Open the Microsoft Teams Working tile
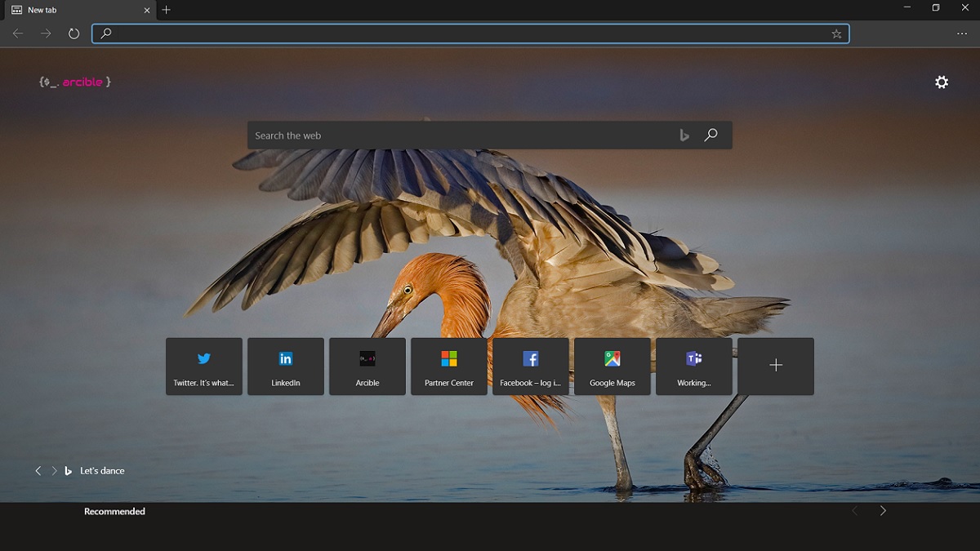Screen dimensions: 980x551 tap(694, 367)
